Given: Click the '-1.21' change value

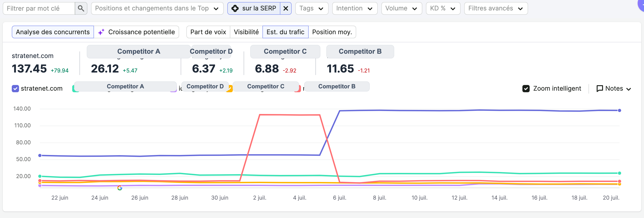Looking at the screenshot, I should pos(364,70).
